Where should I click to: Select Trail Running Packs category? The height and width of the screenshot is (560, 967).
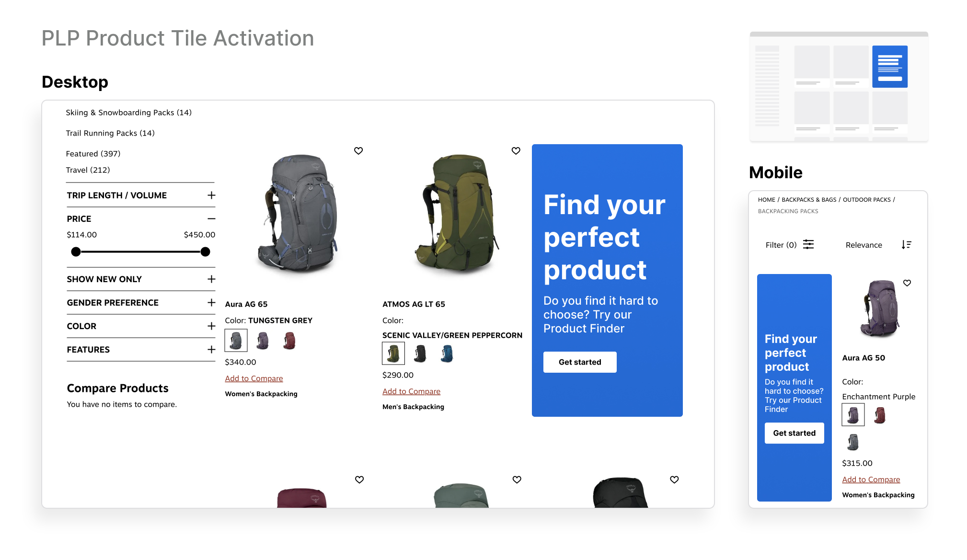pyautogui.click(x=110, y=133)
